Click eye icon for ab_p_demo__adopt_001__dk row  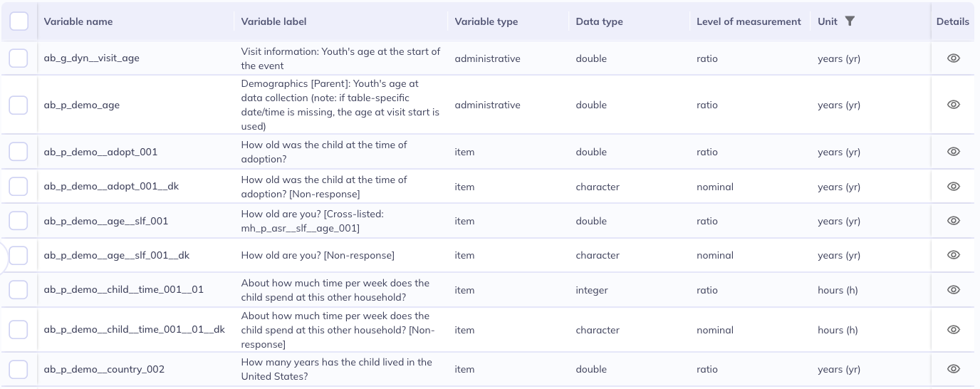pyautogui.click(x=954, y=187)
